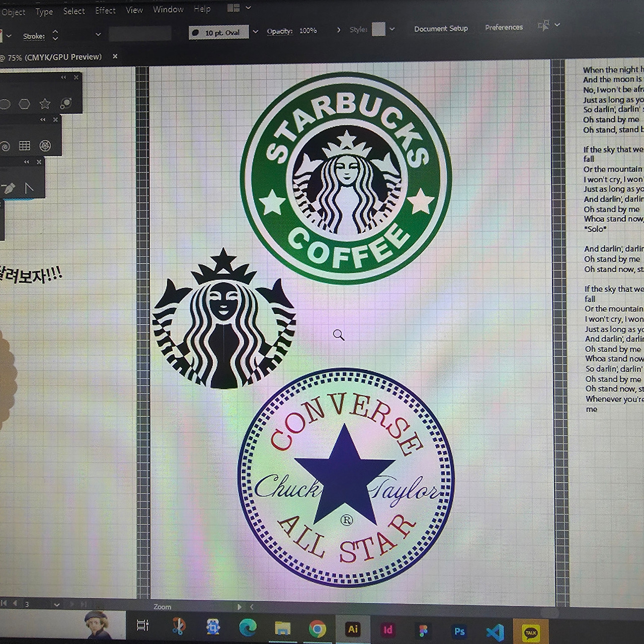
Task: Close the shape tools floating panel
Action: coord(76,77)
